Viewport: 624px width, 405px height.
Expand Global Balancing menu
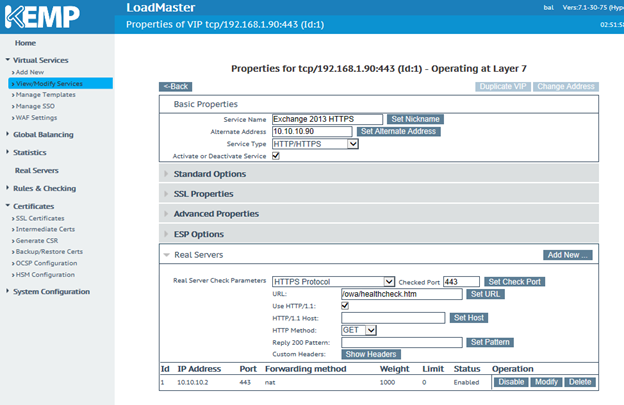click(43, 134)
